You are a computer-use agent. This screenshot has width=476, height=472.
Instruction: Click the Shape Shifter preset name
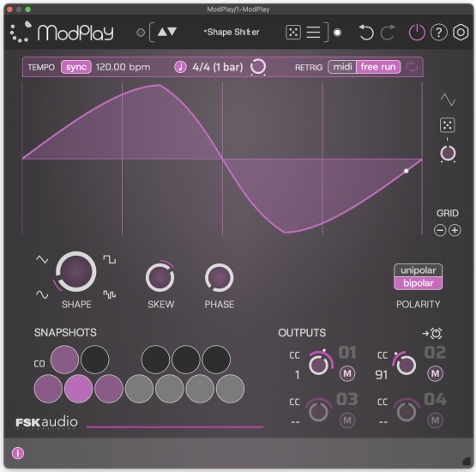(x=232, y=32)
